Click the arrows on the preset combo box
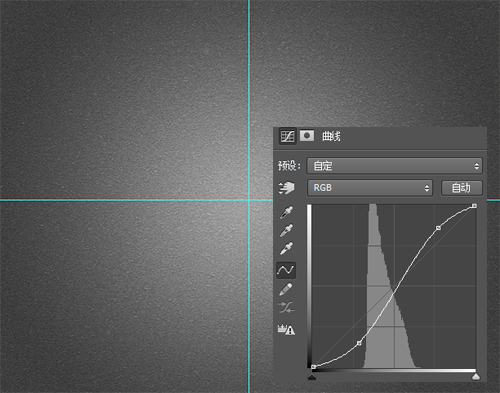500x393 pixels. tap(477, 166)
